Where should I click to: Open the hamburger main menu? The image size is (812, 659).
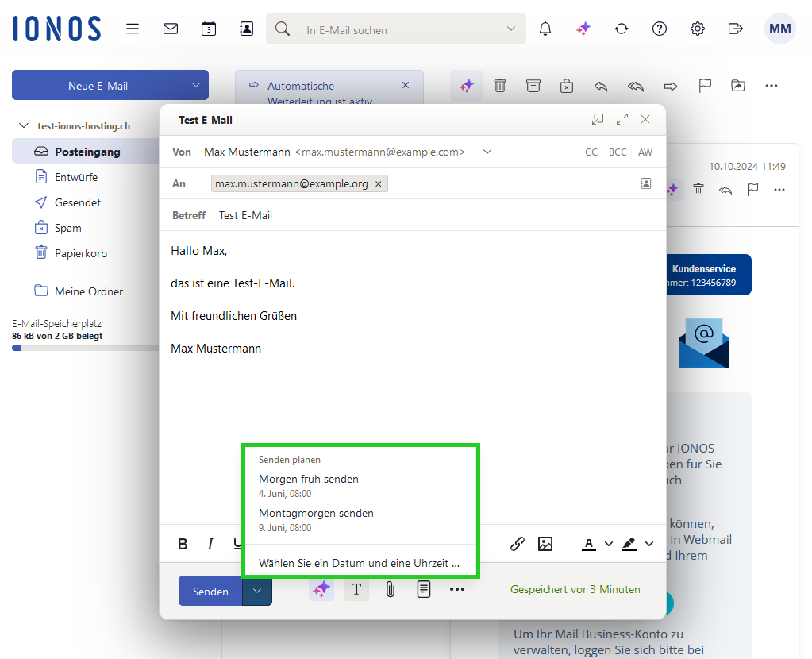[x=133, y=29]
